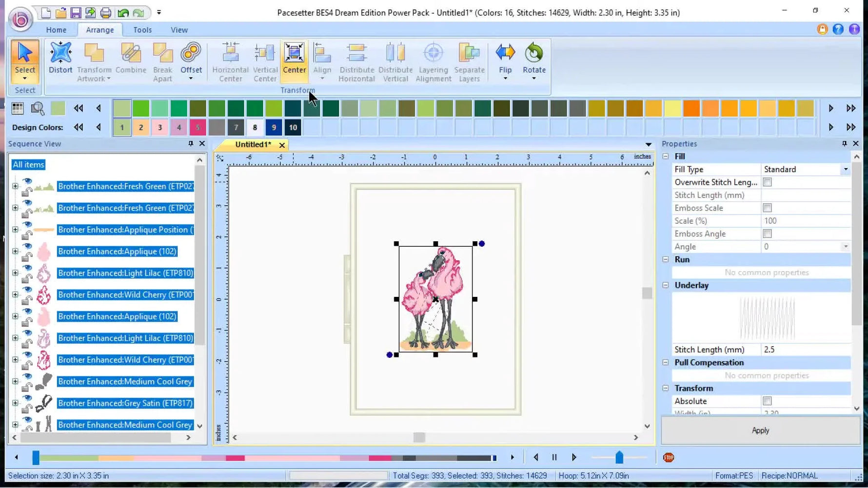Hide first Fresh Green layer
The height and width of the screenshot is (488, 868).
(27, 181)
